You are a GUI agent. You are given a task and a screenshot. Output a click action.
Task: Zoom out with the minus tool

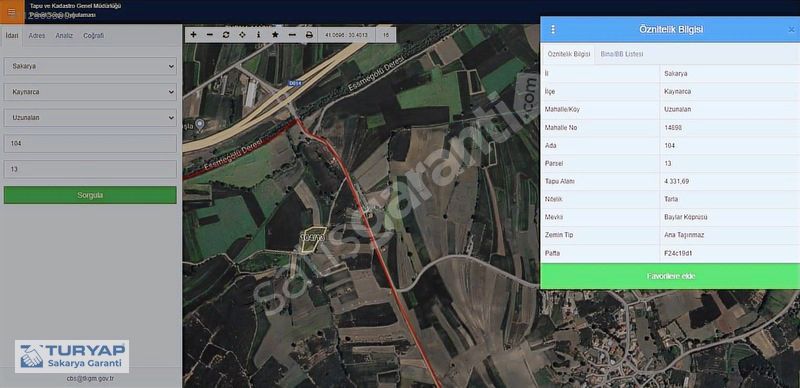pos(210,35)
